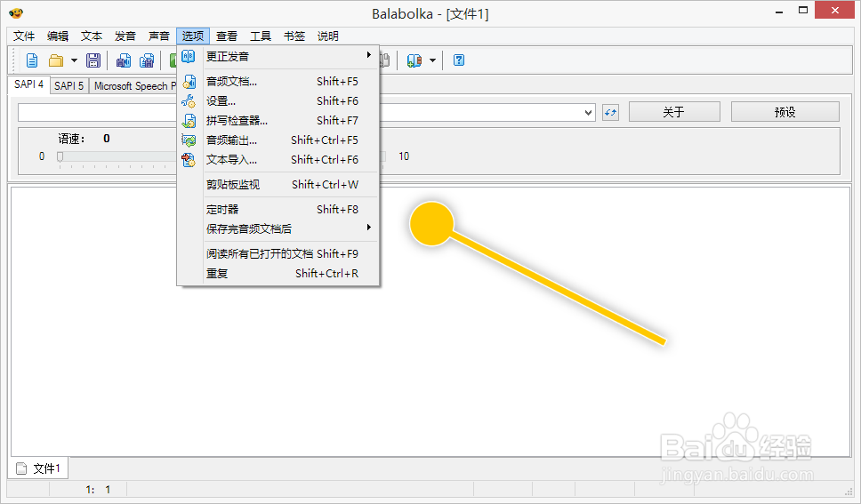Click the 关于 button
The image size is (861, 504).
(674, 112)
